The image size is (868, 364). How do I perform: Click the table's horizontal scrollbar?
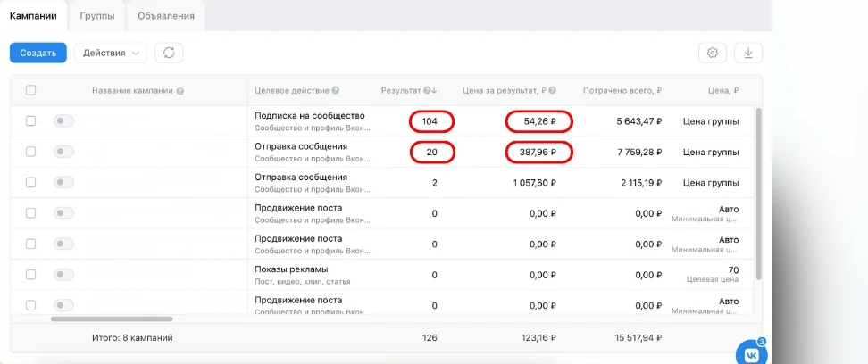click(112, 318)
